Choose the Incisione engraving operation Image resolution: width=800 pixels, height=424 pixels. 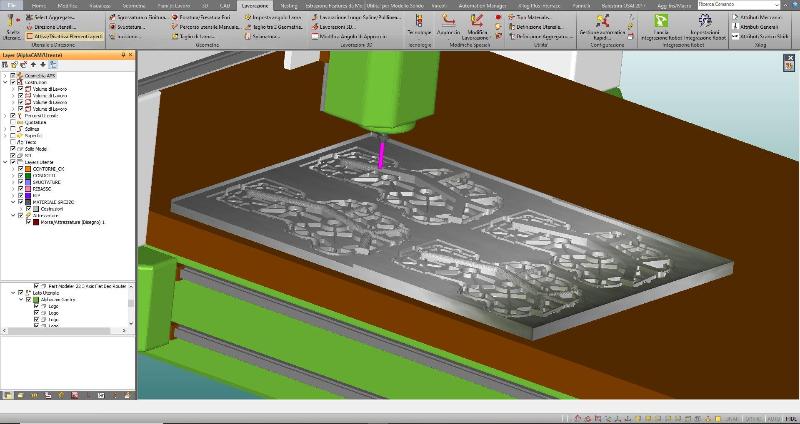pyautogui.click(x=126, y=36)
